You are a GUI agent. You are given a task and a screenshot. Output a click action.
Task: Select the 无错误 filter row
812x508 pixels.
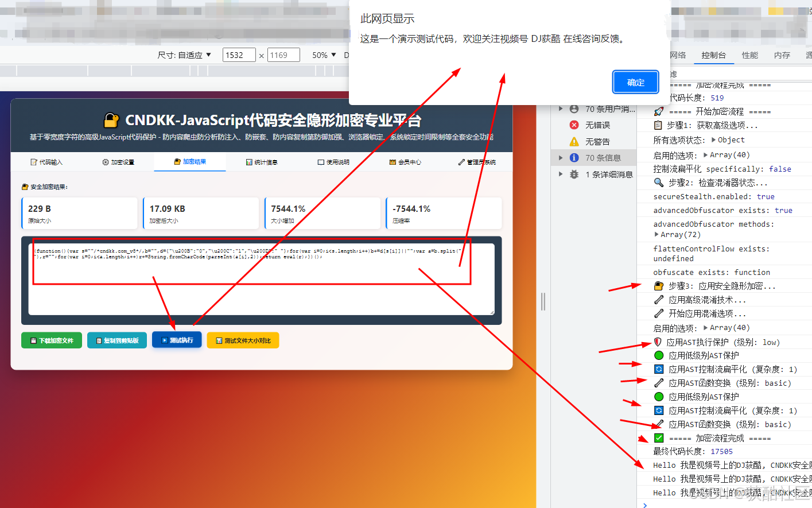[x=594, y=125]
